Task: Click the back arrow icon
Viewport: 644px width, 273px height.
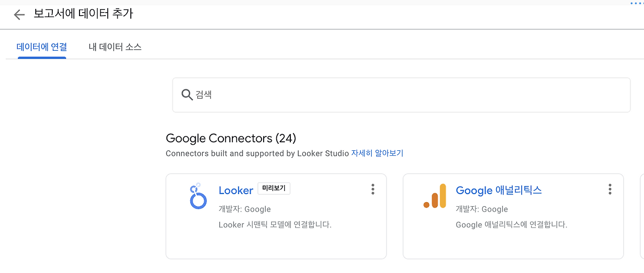Action: (x=19, y=15)
